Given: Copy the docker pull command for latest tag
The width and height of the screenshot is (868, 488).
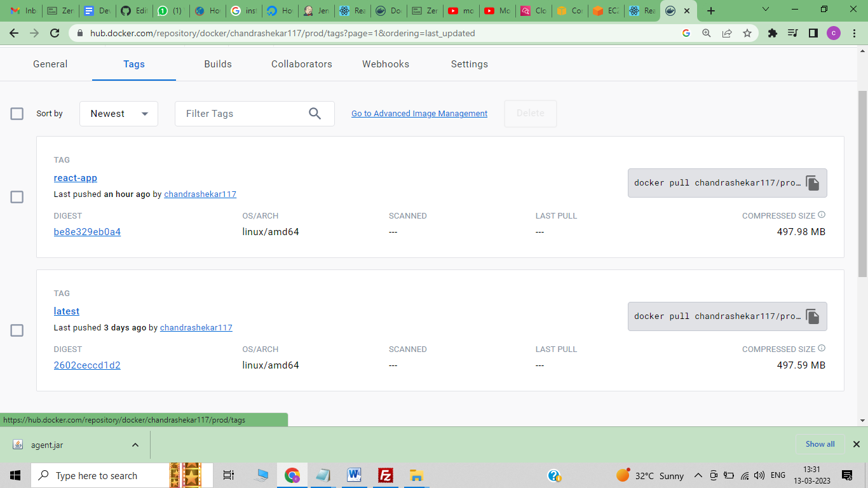Looking at the screenshot, I should pyautogui.click(x=812, y=316).
